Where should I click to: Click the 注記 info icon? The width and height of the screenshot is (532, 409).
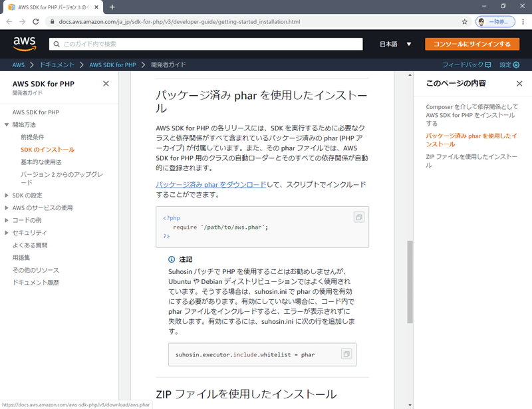pyautogui.click(x=172, y=259)
